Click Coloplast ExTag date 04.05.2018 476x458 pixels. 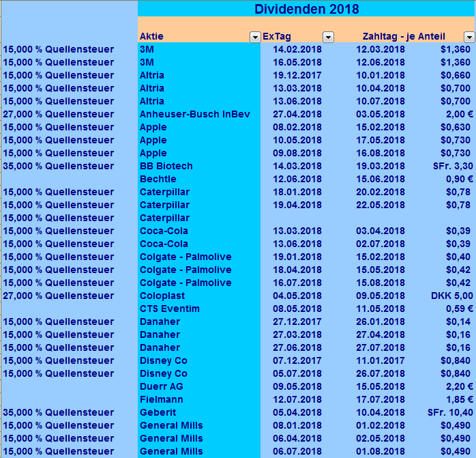pyautogui.click(x=297, y=296)
